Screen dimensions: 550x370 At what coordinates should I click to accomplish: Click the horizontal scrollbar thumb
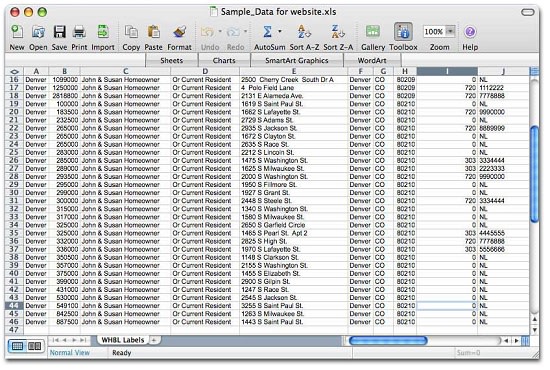(388, 340)
